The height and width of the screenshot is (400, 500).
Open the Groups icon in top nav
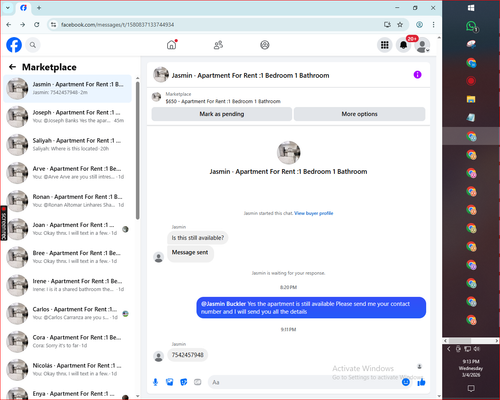pos(265,45)
